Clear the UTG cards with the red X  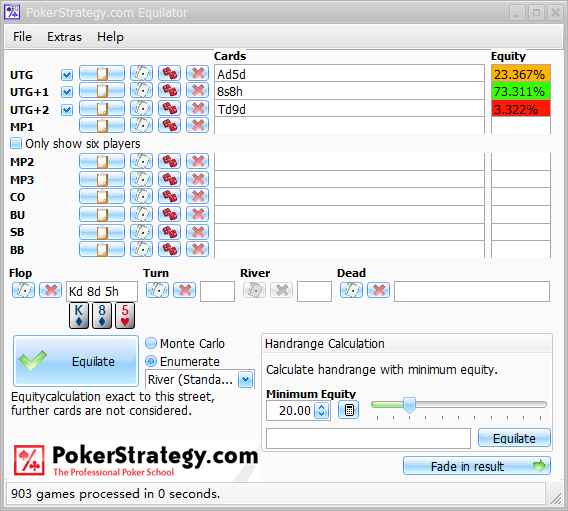tap(197, 73)
